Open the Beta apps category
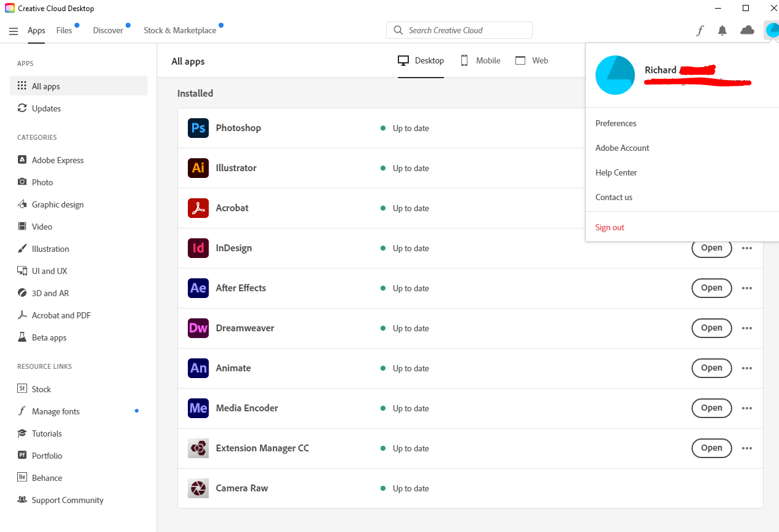 (x=79, y=337)
